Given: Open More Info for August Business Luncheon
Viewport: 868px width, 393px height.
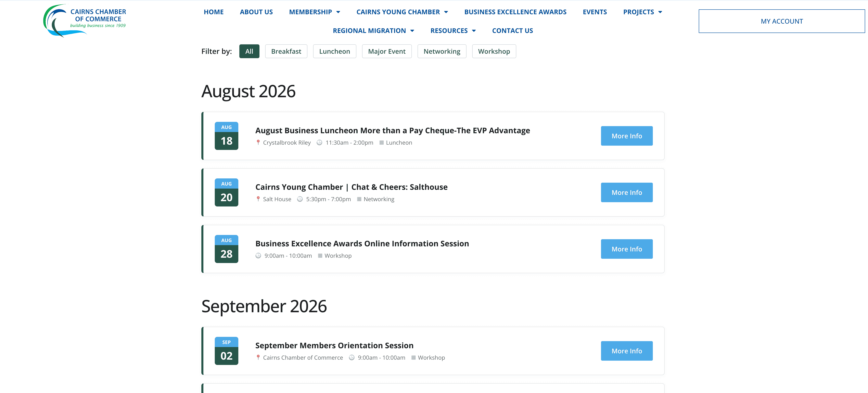Looking at the screenshot, I should tap(627, 136).
